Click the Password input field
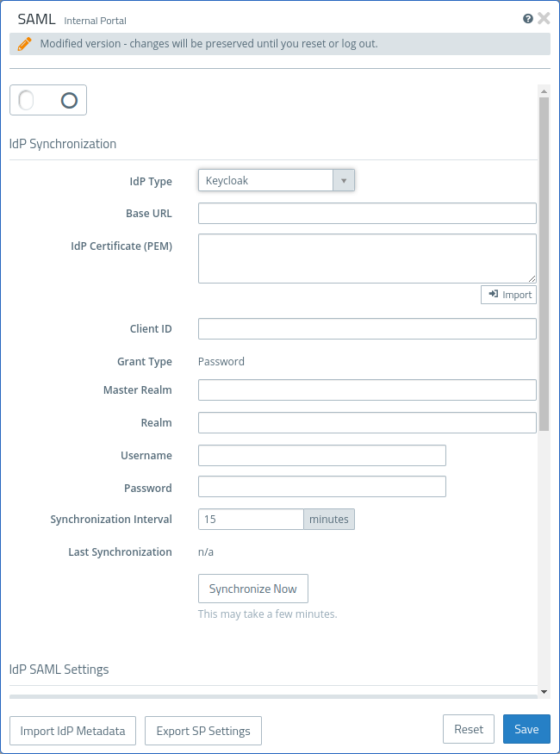The width and height of the screenshot is (560, 754). click(x=321, y=488)
